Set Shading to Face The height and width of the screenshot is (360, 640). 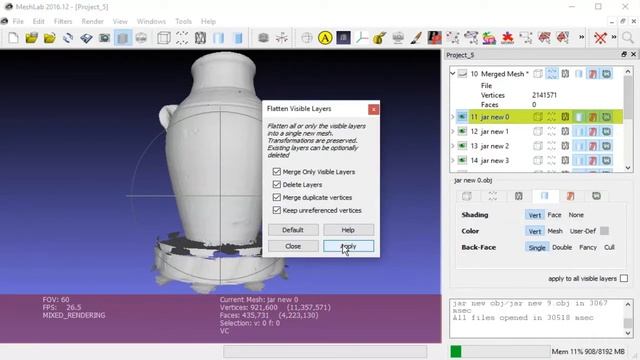[554, 215]
